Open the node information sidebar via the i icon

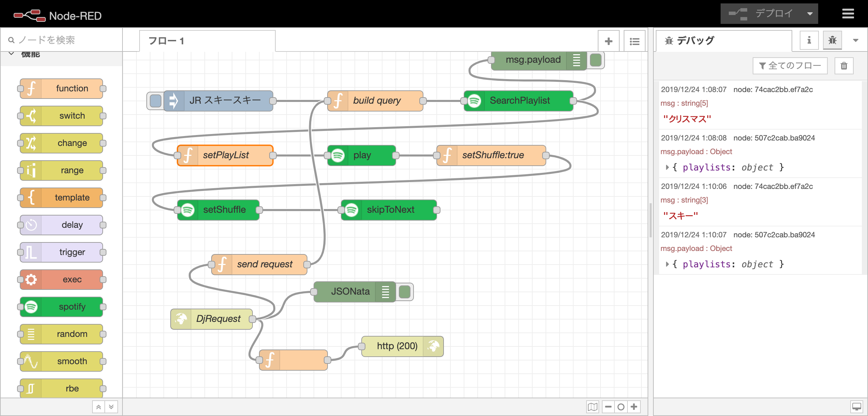[809, 40]
